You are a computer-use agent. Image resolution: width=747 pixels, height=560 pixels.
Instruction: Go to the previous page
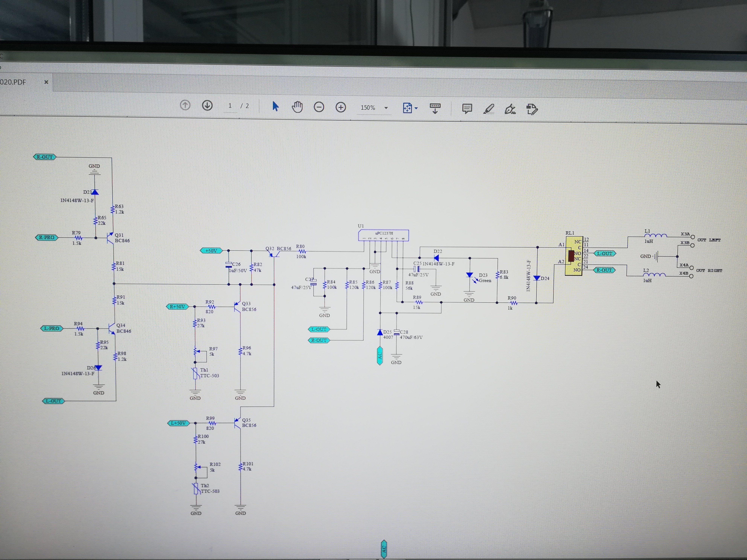(185, 105)
